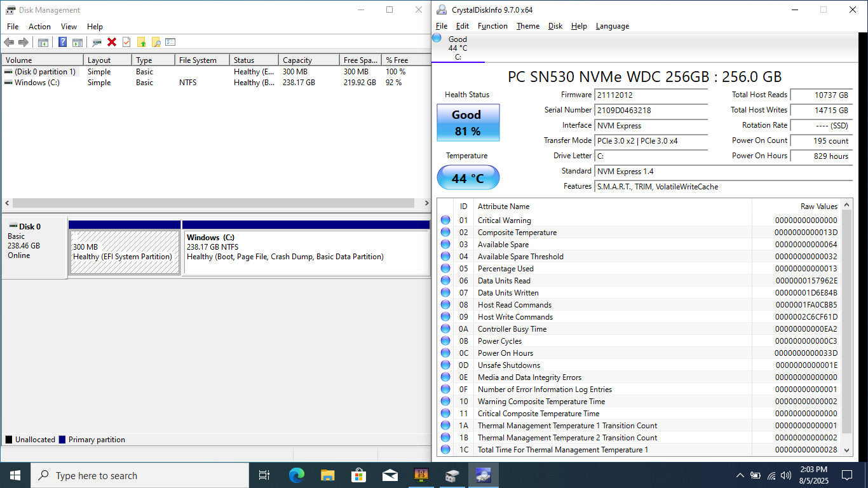Click the status orb for Critical Warning attribute
This screenshot has width=868, height=488.
pyautogui.click(x=445, y=220)
